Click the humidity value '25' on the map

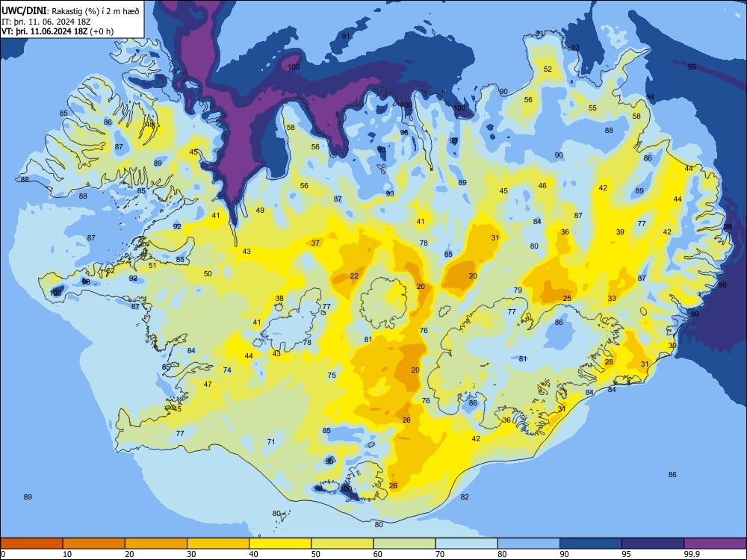pos(567,299)
